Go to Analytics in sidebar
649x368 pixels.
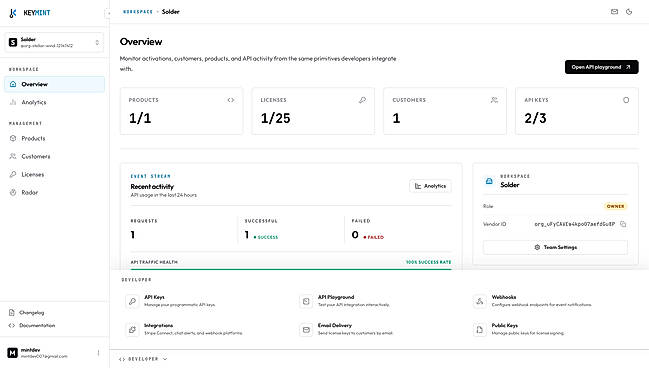(x=54, y=102)
